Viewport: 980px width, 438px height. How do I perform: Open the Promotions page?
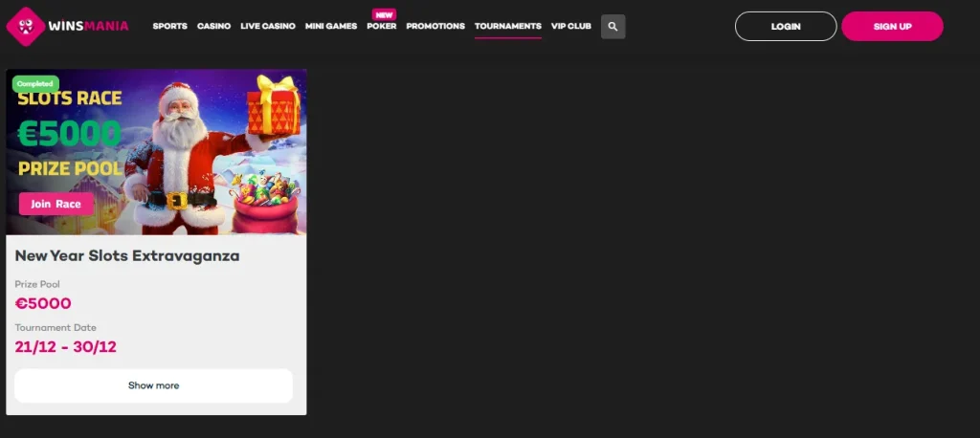point(434,27)
